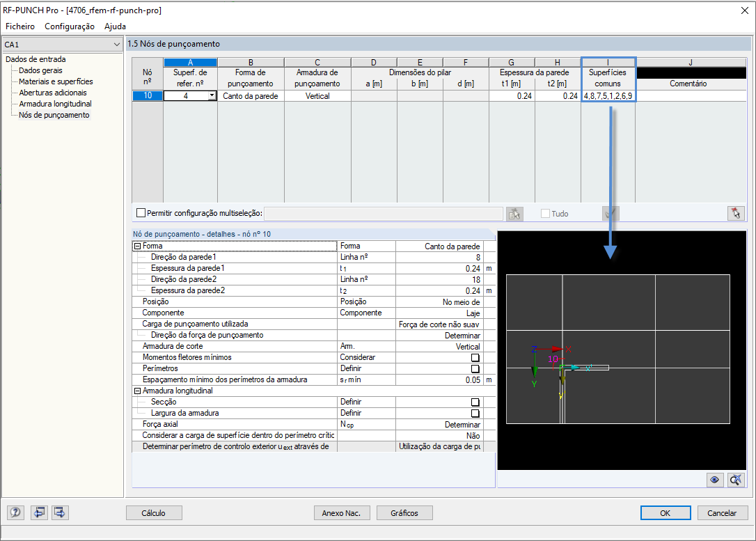The height and width of the screenshot is (541, 756).
Task: Click node 10 label in the graphic view
Action: [553, 359]
